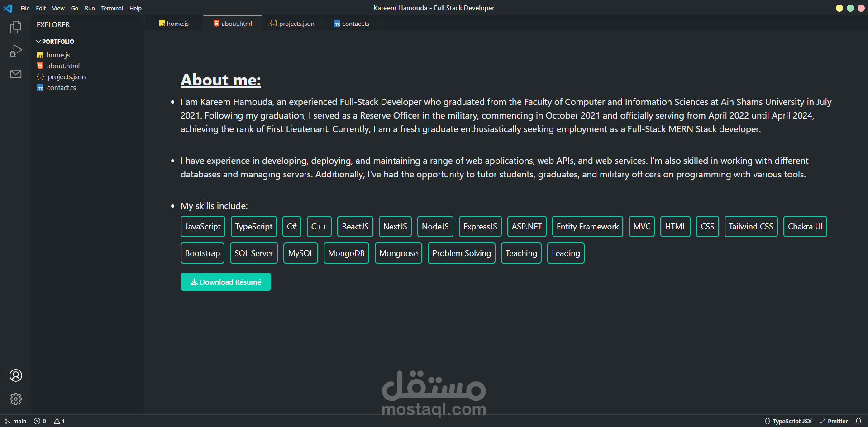This screenshot has width=868, height=427.
Task: Click the yellow window control dot
Action: click(839, 8)
